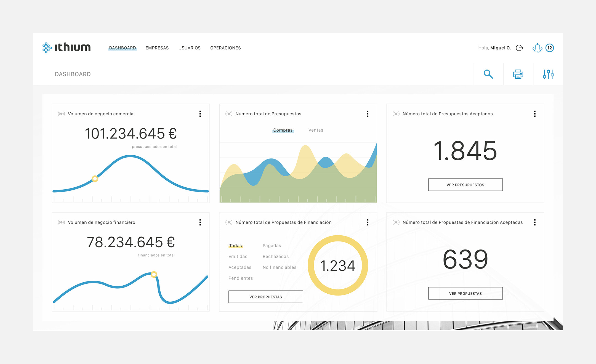The width and height of the screenshot is (596, 364).
Task: Click the notification bell icon
Action: tap(537, 48)
